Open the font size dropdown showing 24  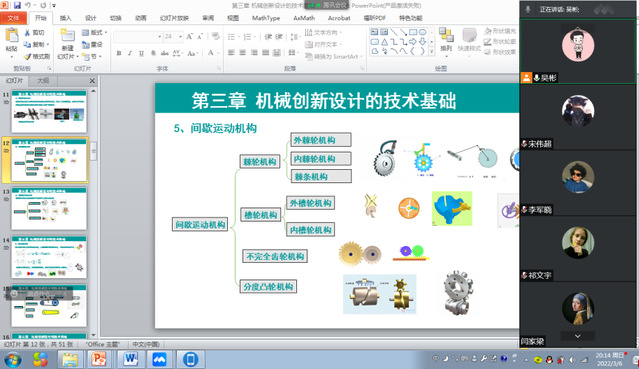coord(173,37)
